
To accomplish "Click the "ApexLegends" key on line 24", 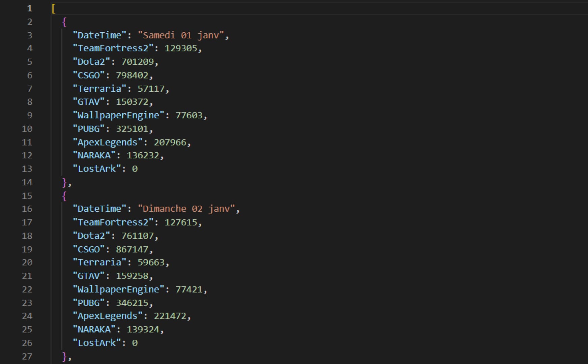I will click(108, 316).
